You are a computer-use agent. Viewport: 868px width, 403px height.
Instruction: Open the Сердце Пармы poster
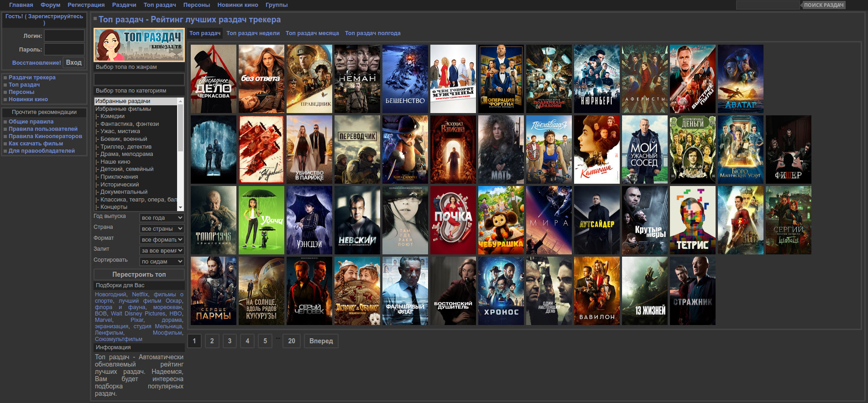click(x=214, y=291)
